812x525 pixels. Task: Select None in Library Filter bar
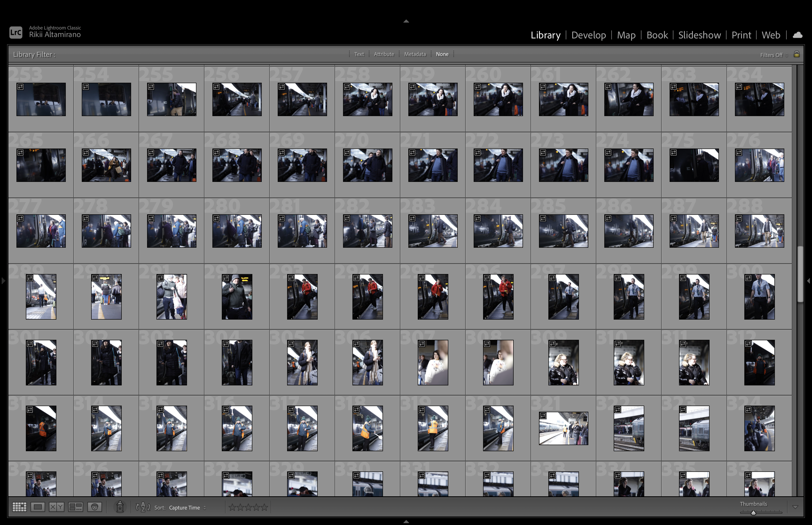442,54
